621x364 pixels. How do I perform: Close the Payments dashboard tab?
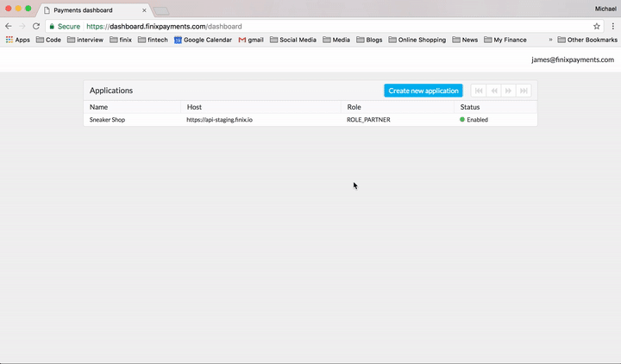pos(144,10)
